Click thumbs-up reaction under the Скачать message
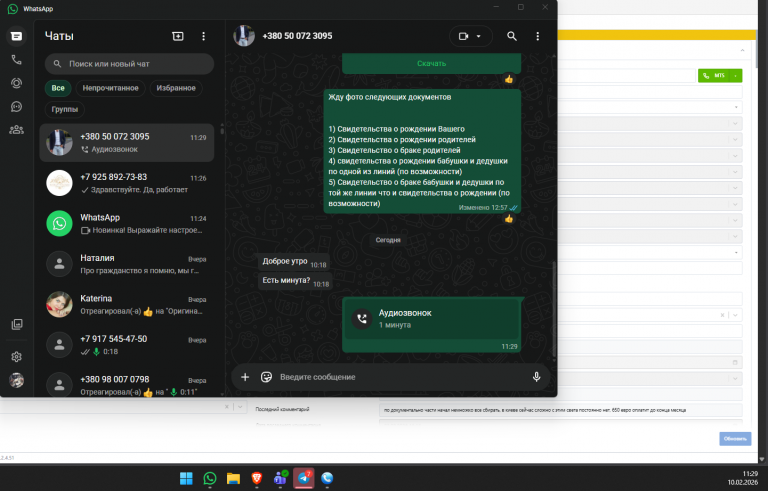 click(509, 79)
